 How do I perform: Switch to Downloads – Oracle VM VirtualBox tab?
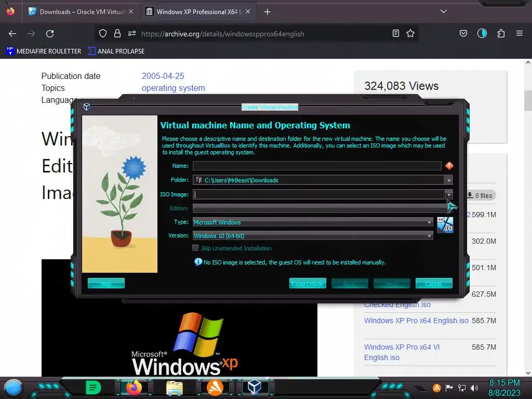pyautogui.click(x=81, y=12)
